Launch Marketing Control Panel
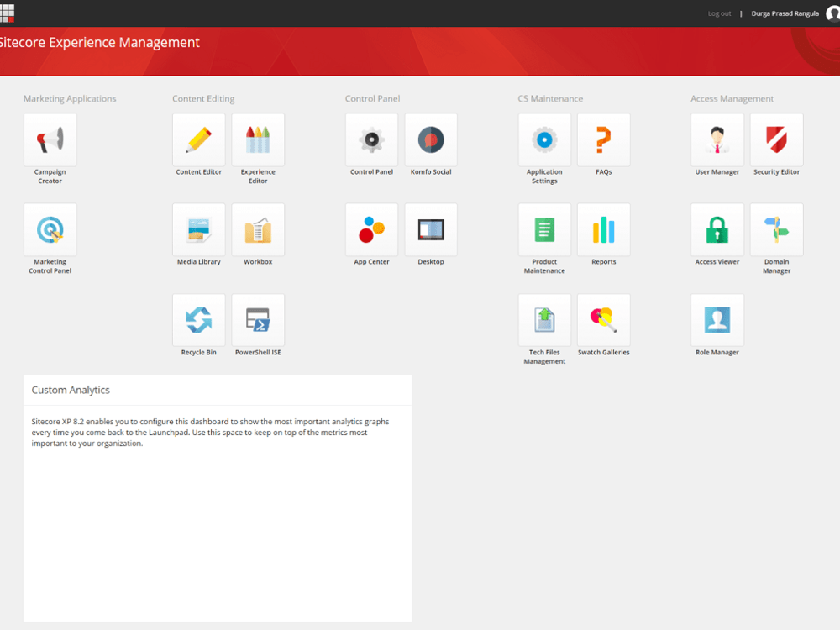 (50, 230)
